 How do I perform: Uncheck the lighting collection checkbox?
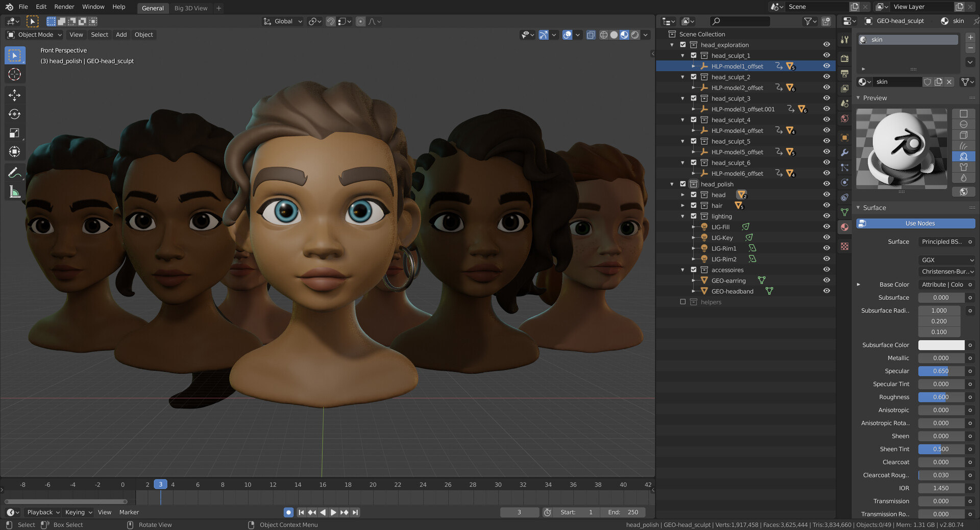coord(694,216)
